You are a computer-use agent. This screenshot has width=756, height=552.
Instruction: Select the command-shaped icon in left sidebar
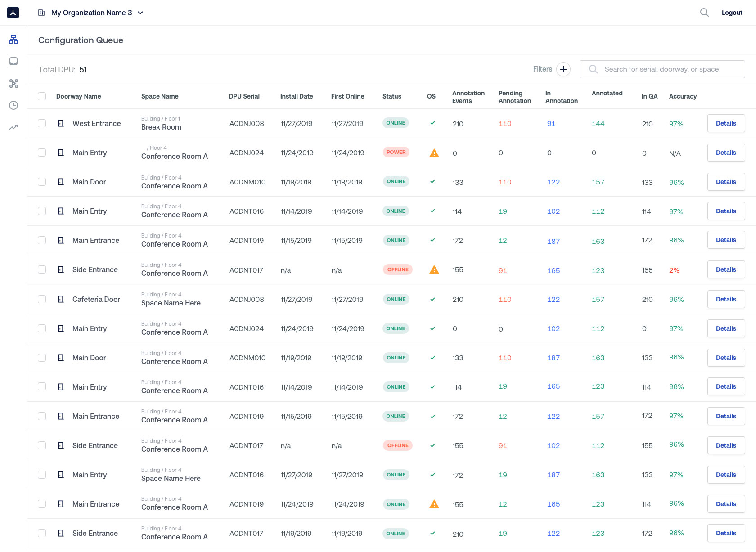coord(13,83)
